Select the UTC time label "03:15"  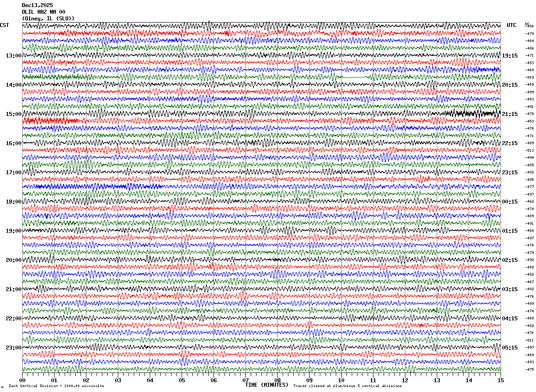point(510,289)
